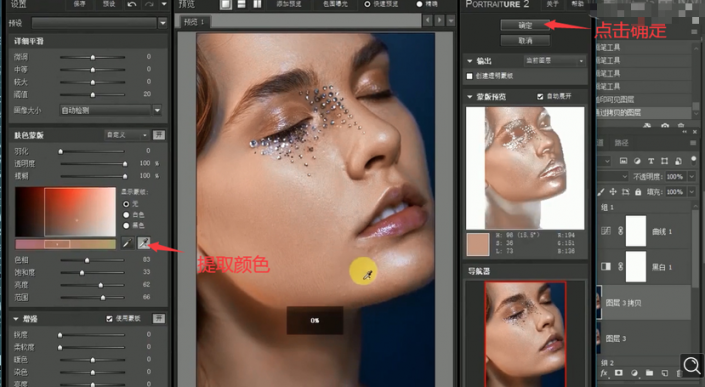This screenshot has height=387, width=705.
Task: Click the new group folder icon
Action: click(649, 373)
